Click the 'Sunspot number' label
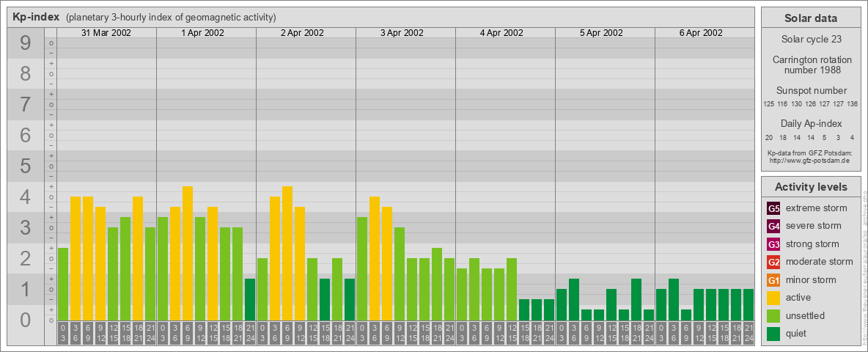The width and height of the screenshot is (868, 352). [811, 91]
